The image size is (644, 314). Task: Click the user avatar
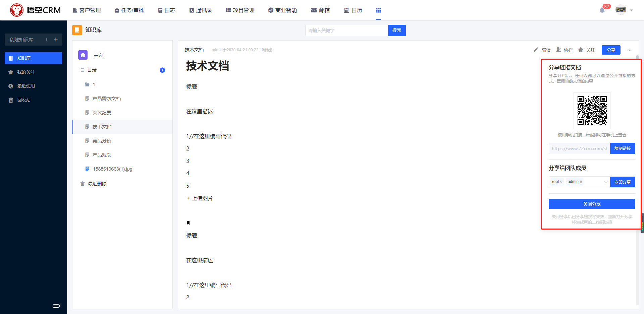tap(621, 10)
